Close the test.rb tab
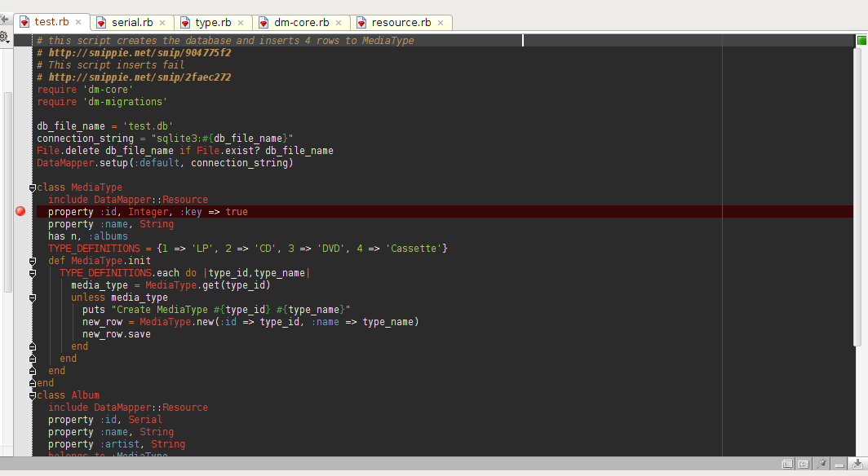The image size is (868, 476). 78,22
